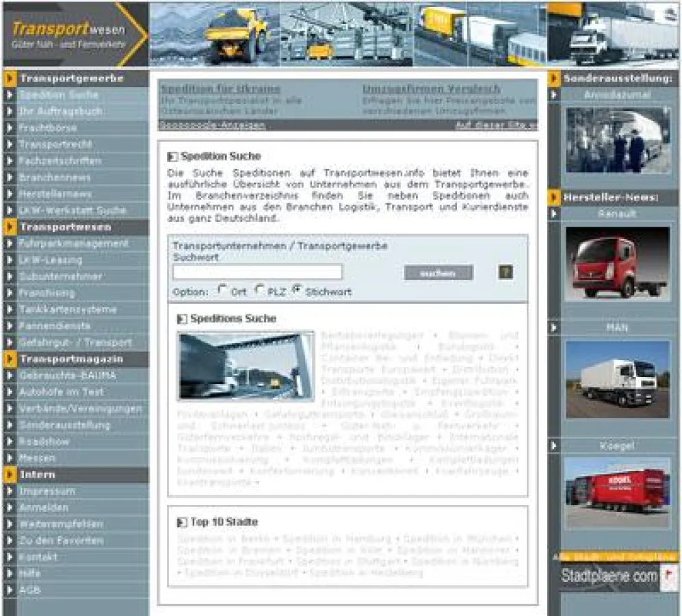Click the Stadtplaene.com logo at bottom right
Viewport: 682px width, 616px height.
coord(614,576)
